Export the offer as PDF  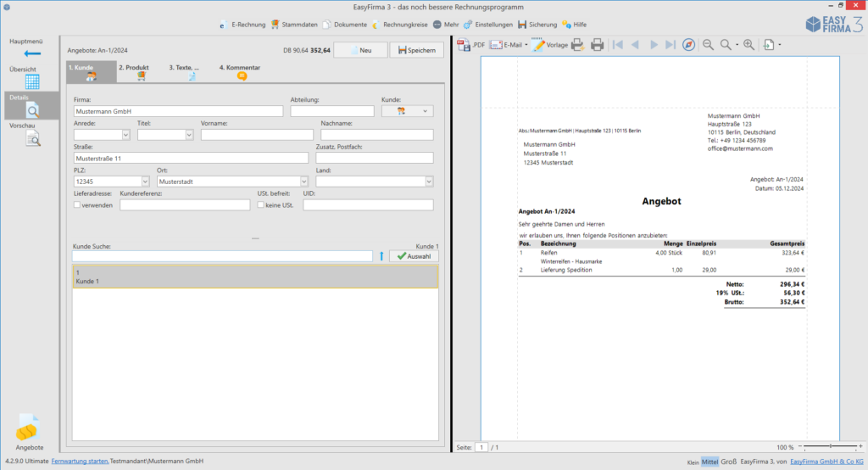470,45
